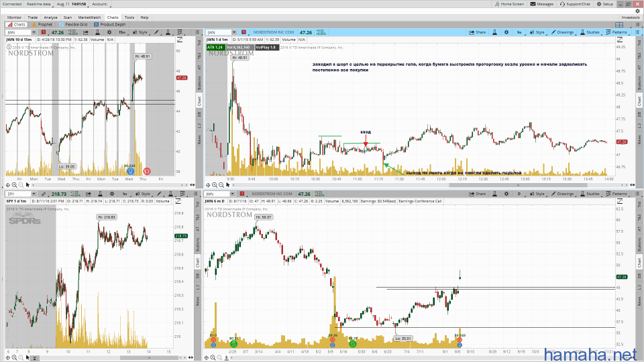Open the Setup menu
Viewport: 644px width, 362px height.
[x=605, y=4]
